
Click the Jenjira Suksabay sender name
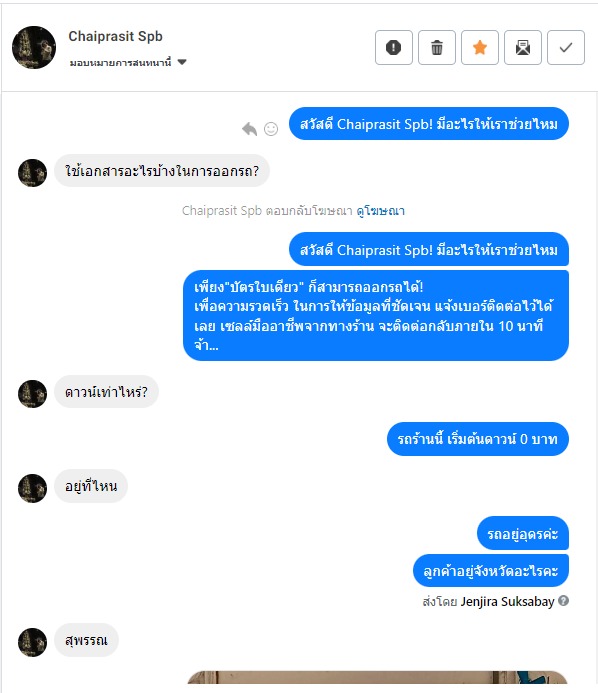[507, 602]
